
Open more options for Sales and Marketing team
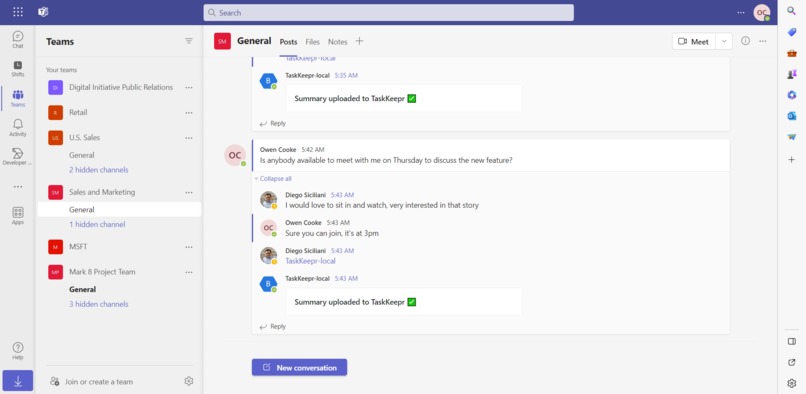(189, 192)
